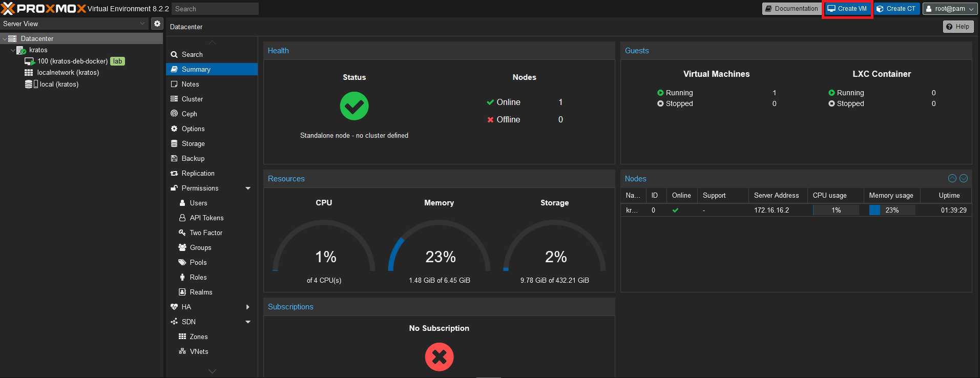Click the Groups icon
The image size is (980, 378).
[182, 247]
